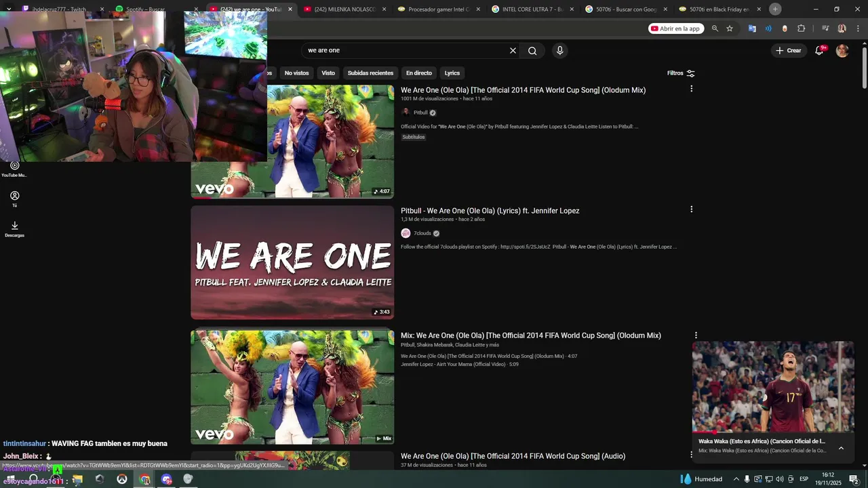The image size is (868, 488).
Task: Open We Are One (Audio) video title
Action: (513, 456)
